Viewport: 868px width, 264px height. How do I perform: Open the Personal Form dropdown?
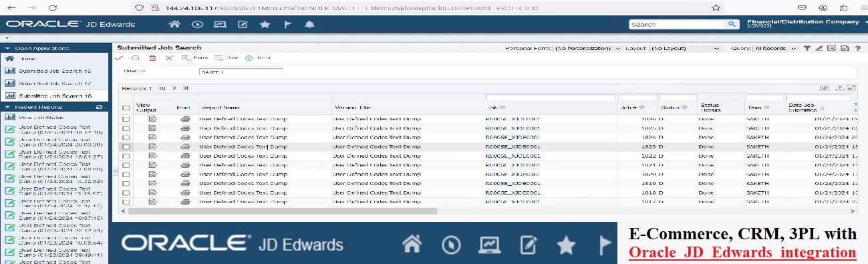coord(587,49)
